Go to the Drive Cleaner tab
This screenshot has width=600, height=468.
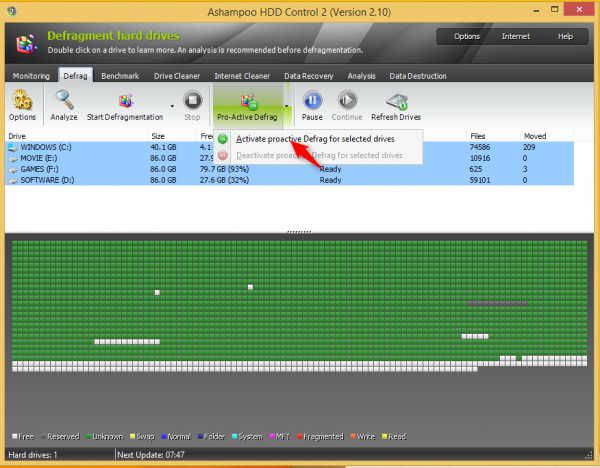177,76
